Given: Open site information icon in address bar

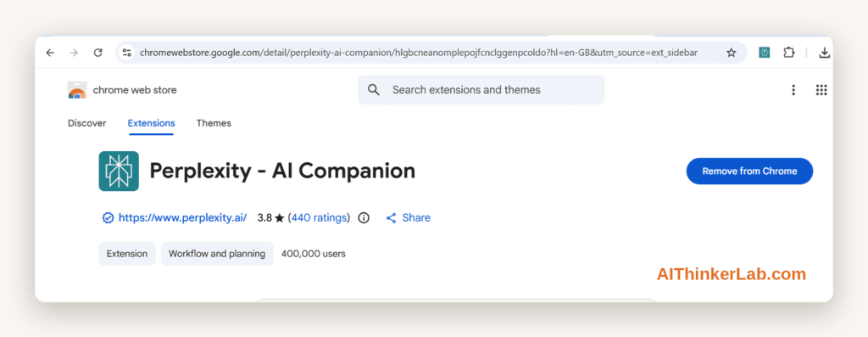Looking at the screenshot, I should click(x=127, y=53).
